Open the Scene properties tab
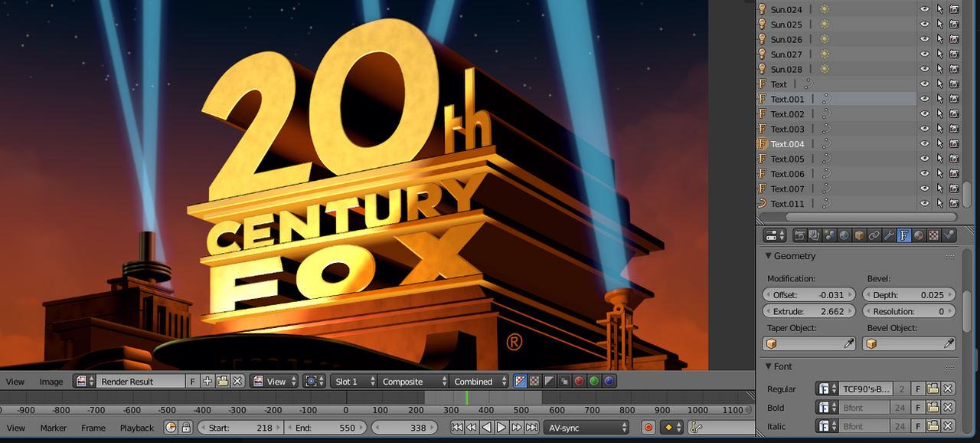 click(829, 235)
